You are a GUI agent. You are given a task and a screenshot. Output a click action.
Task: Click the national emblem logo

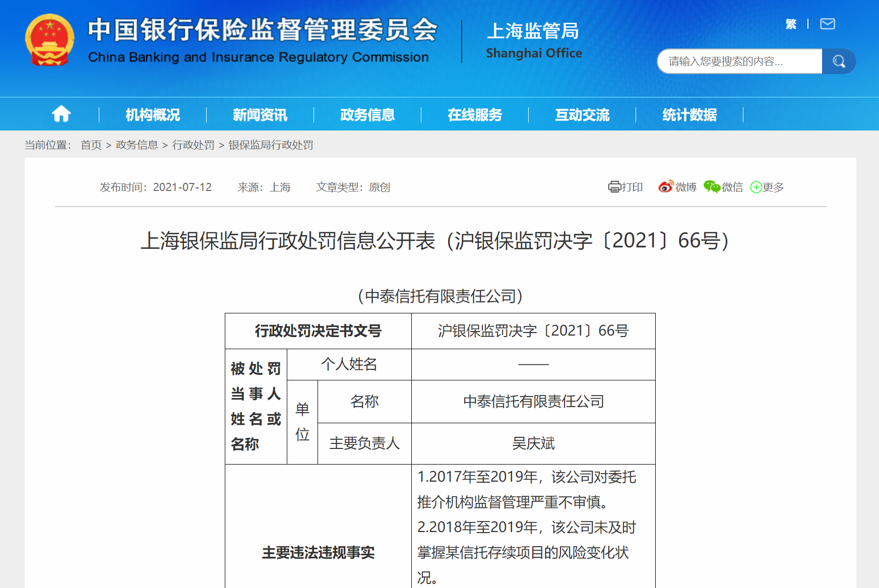click(x=49, y=40)
